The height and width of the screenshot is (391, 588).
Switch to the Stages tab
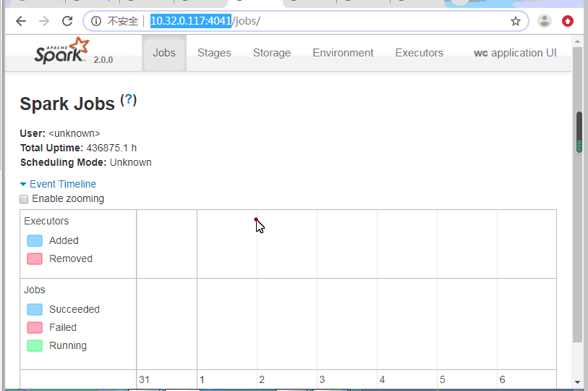[214, 53]
